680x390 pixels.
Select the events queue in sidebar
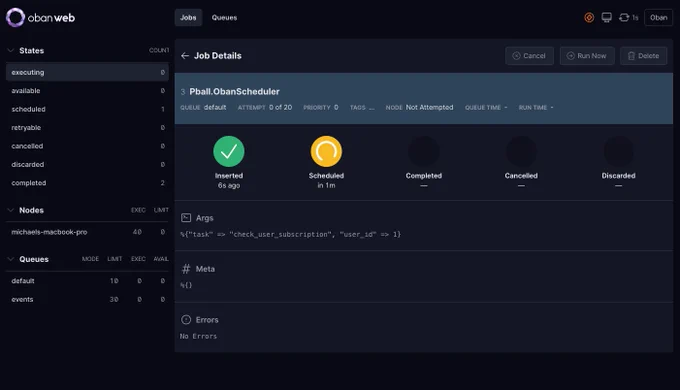(87, 299)
